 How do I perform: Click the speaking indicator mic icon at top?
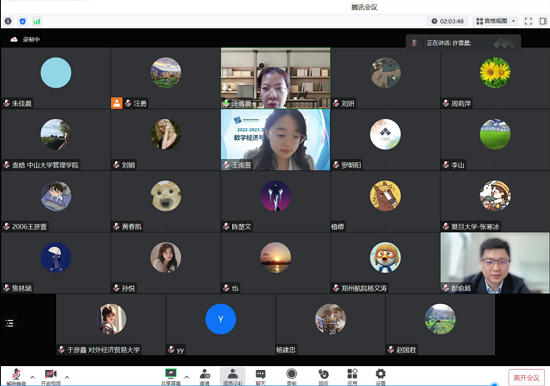tap(414, 43)
